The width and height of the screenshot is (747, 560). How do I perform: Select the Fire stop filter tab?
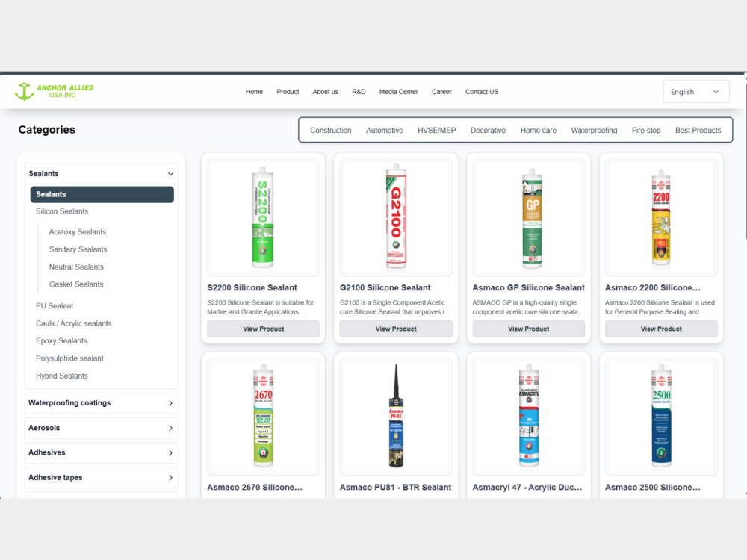(646, 130)
